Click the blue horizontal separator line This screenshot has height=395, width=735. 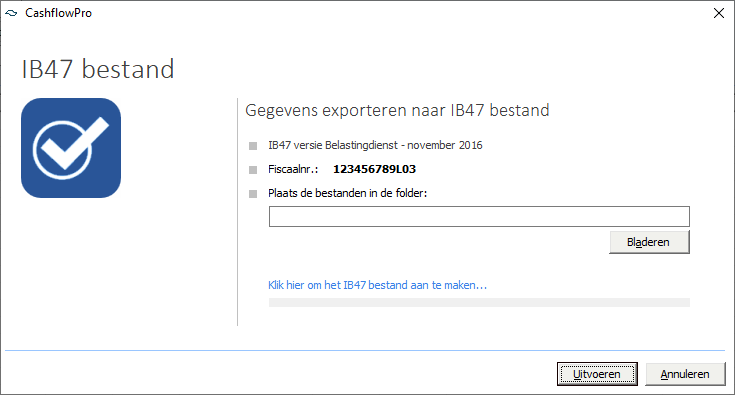coord(365,350)
